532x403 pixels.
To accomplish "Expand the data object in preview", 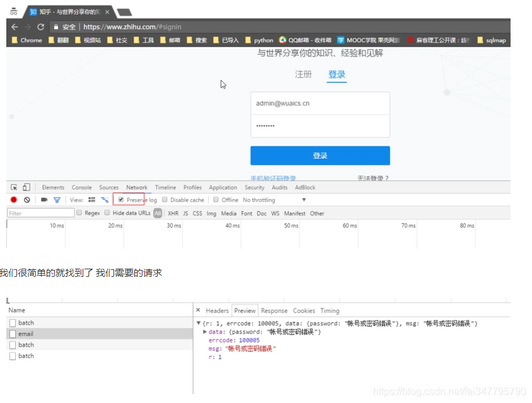I will tap(205, 332).
